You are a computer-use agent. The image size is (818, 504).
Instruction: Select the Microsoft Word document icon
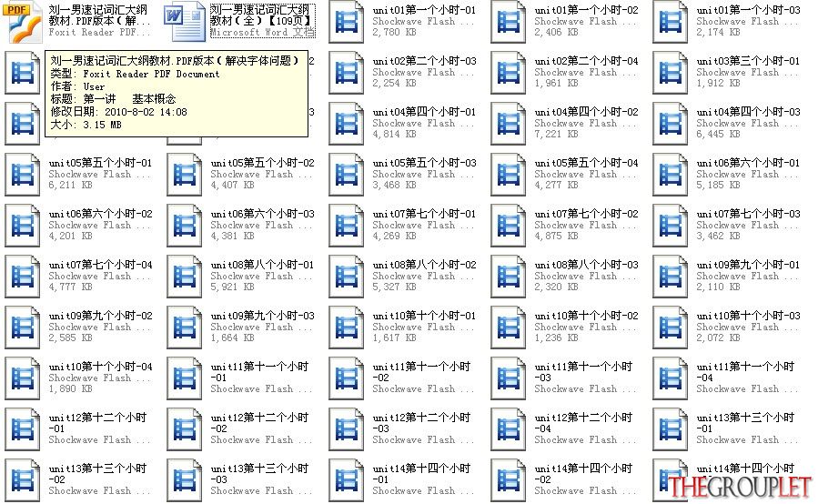[x=184, y=22]
